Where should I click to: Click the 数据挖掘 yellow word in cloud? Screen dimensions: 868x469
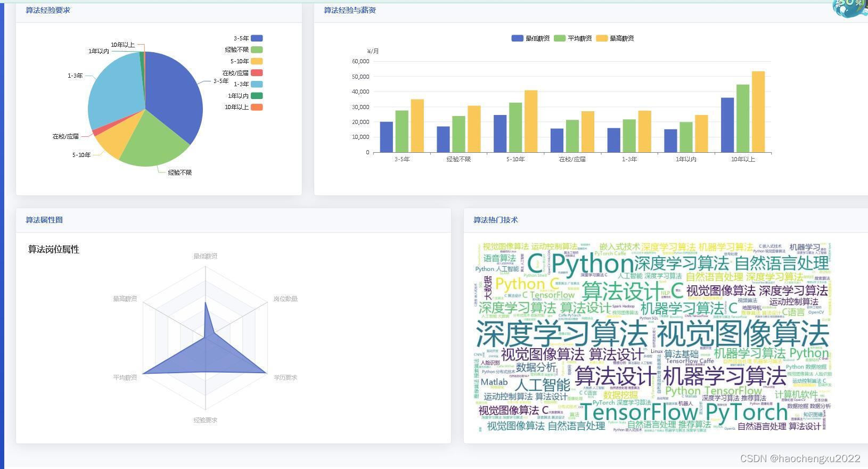click(620, 395)
